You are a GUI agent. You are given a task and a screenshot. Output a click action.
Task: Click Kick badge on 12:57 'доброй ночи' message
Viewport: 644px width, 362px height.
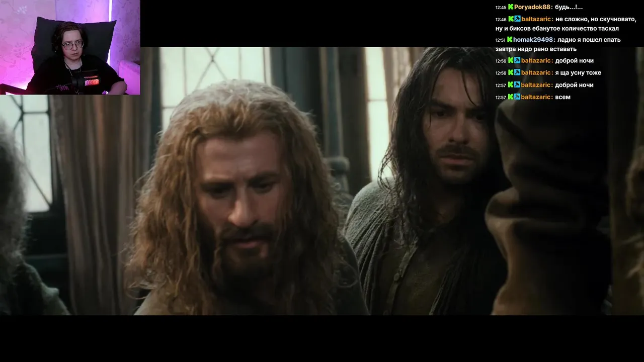511,85
